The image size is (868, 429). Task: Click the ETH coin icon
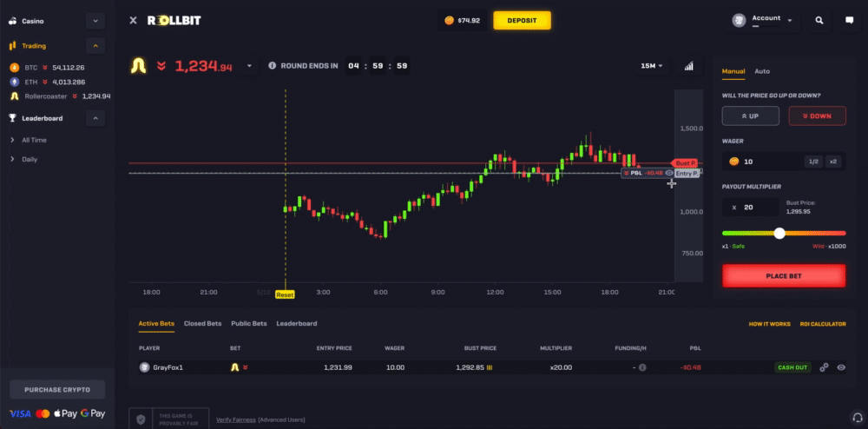(15, 82)
